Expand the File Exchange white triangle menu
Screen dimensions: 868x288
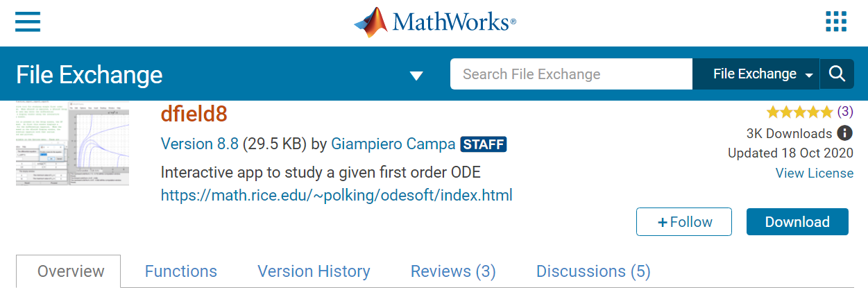click(x=416, y=76)
